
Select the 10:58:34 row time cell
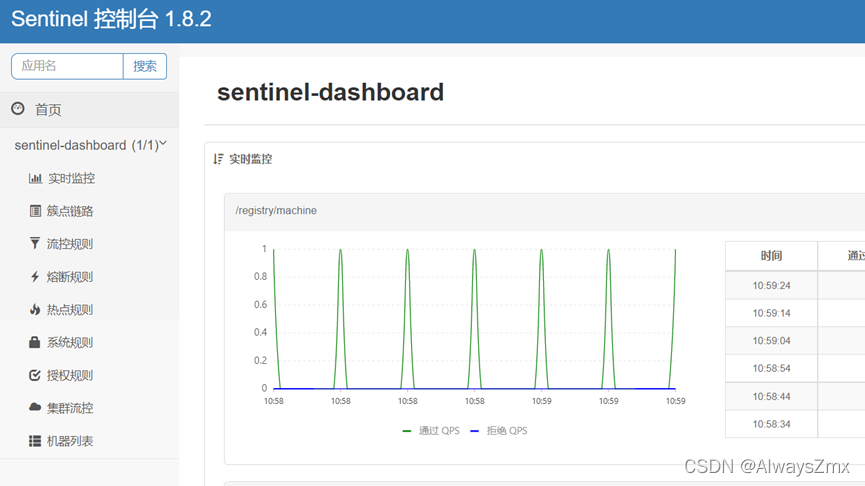(771, 424)
